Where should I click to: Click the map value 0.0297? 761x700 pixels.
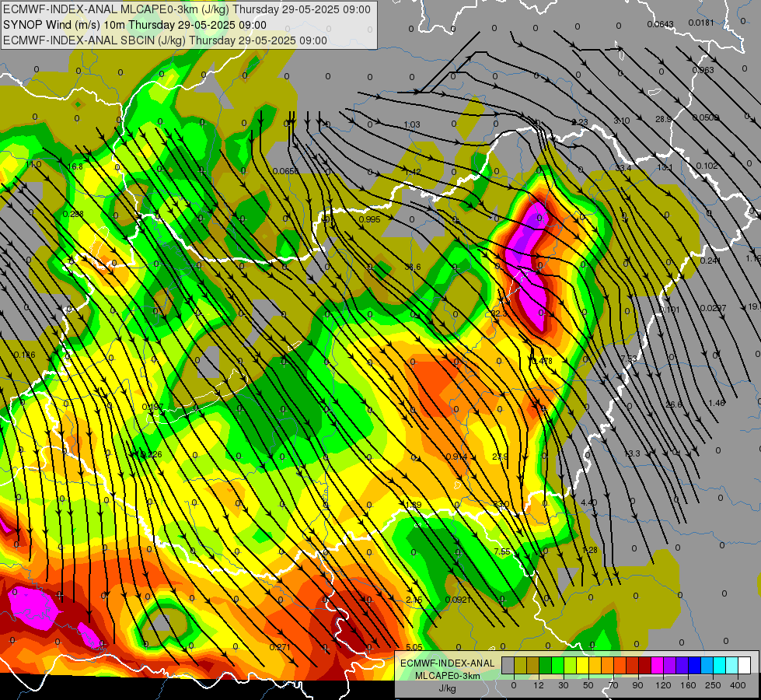click(x=713, y=308)
